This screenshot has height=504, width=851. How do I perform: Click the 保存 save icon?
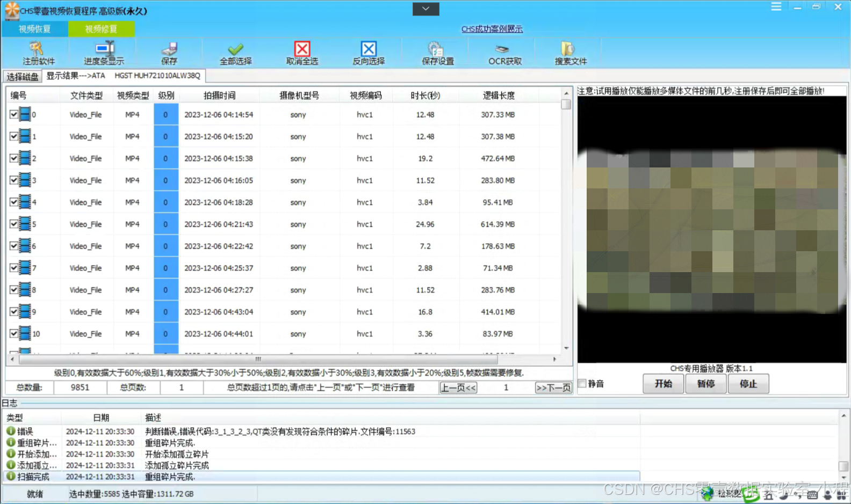pos(169,53)
